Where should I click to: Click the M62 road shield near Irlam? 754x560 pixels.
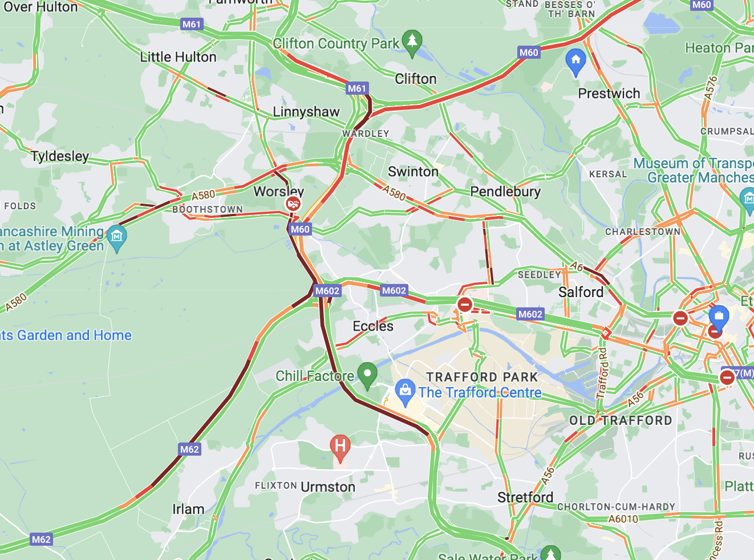point(190,449)
